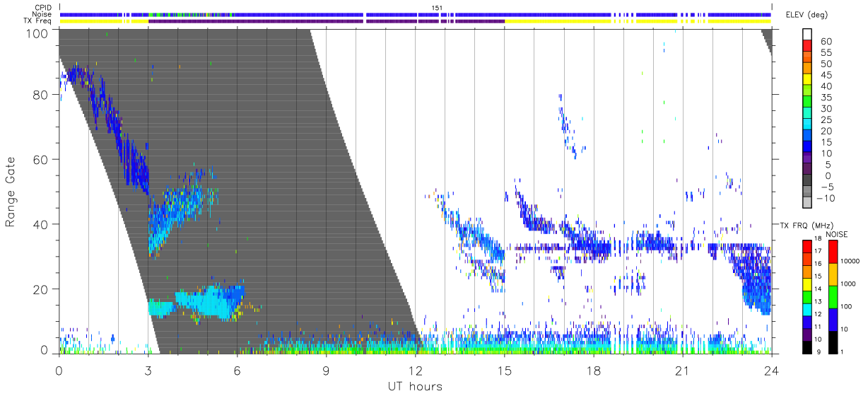Click the Range Gate axis title
Viewport: 868px width, 401px height.
click(x=11, y=192)
